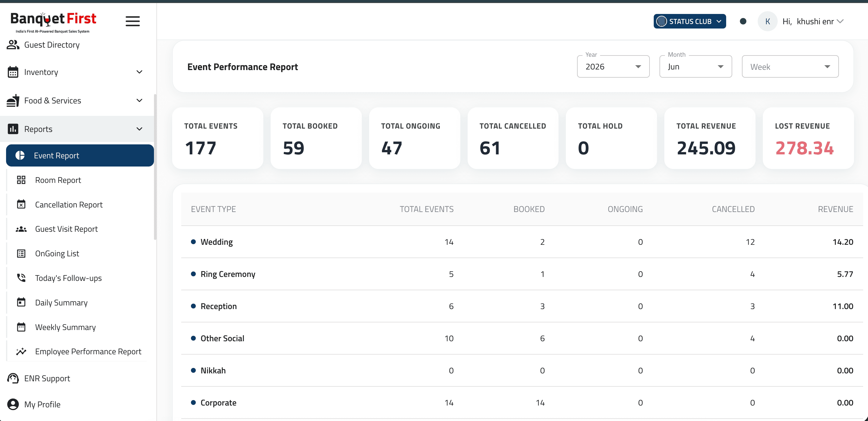Click the Reception row label
The image size is (868, 421).
pos(219,306)
